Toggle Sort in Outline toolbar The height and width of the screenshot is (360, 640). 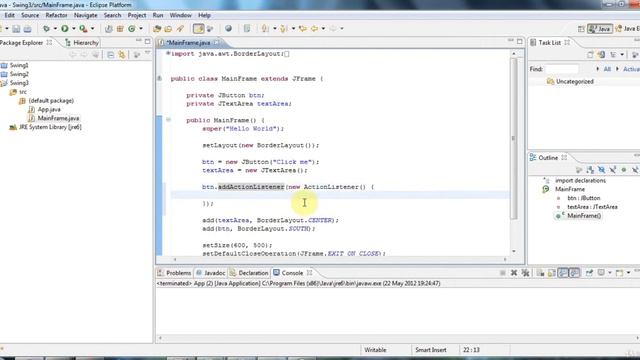pos(590,170)
